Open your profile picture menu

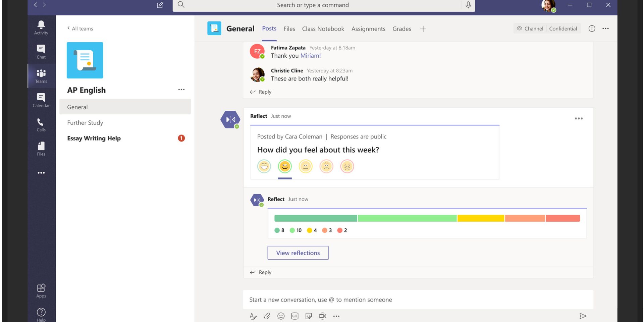click(548, 5)
